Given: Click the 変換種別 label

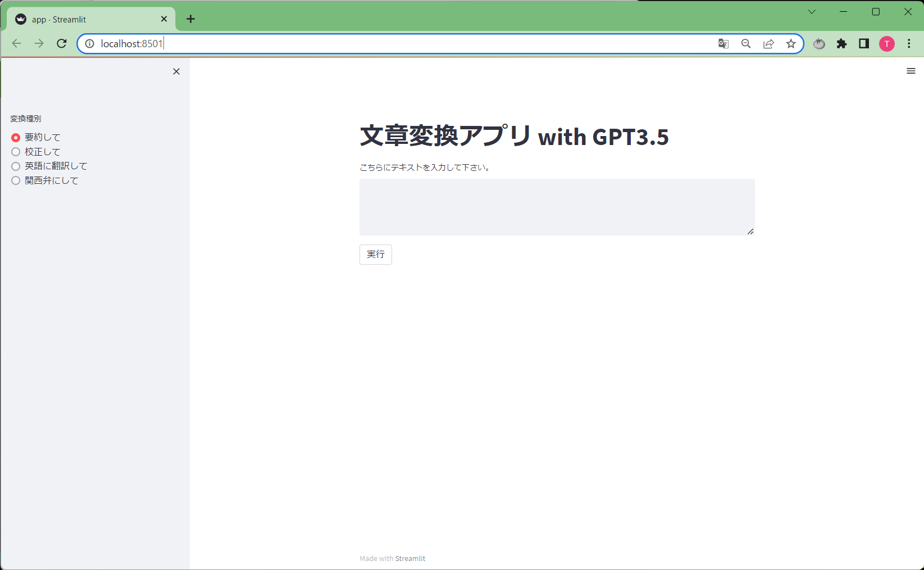Looking at the screenshot, I should click(x=26, y=119).
